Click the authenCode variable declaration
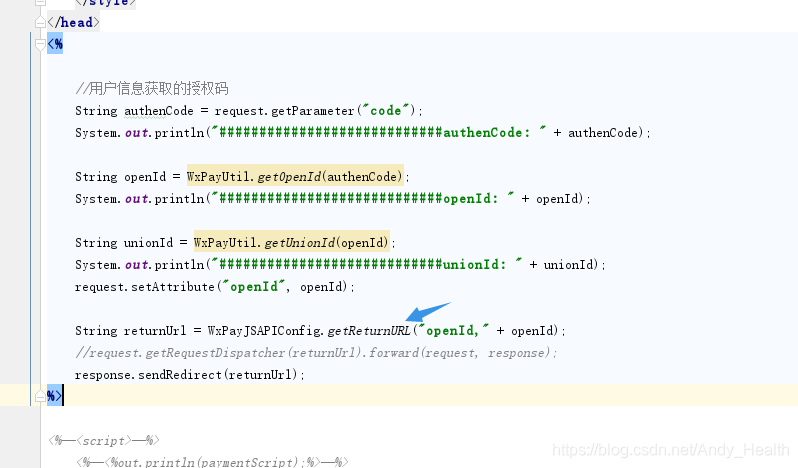Viewport: 798px width, 468px height. [x=159, y=111]
